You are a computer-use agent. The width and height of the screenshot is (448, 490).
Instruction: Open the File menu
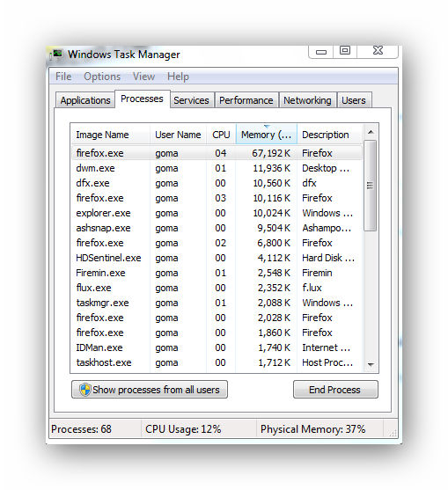point(63,77)
